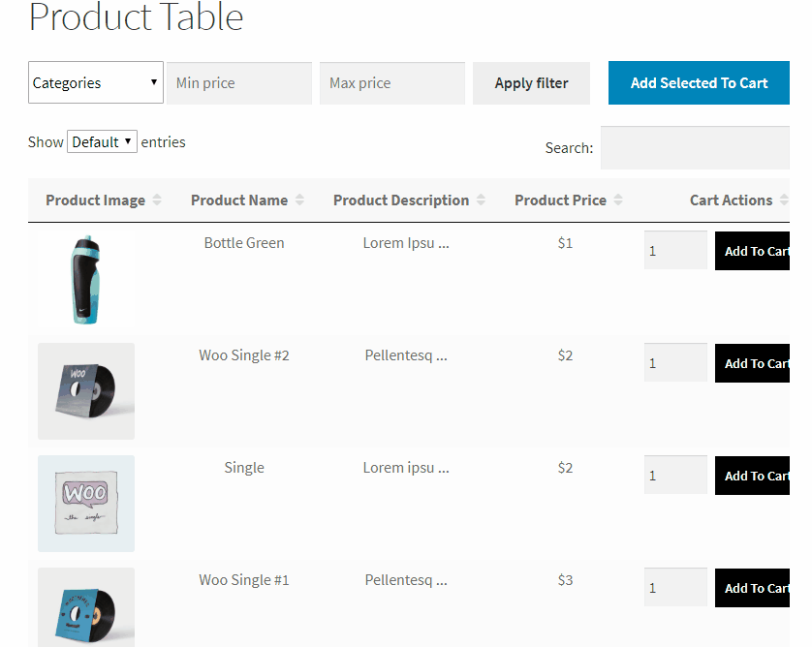Open the Show entries dropdown
812x647 pixels.
click(102, 140)
